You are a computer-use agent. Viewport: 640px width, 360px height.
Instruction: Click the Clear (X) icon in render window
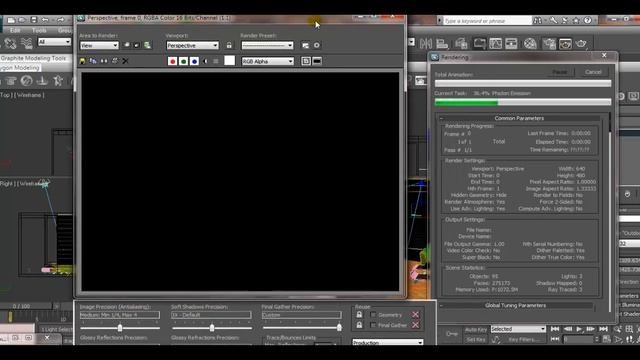(x=125, y=61)
